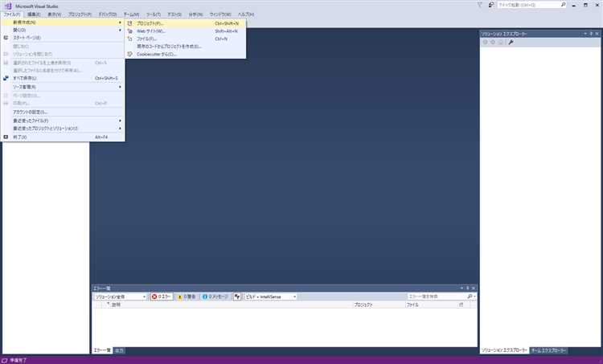Screen dimensions: 603x364
Task: Open the ビルド + IntelliSense dropdown
Action: click(x=271, y=297)
